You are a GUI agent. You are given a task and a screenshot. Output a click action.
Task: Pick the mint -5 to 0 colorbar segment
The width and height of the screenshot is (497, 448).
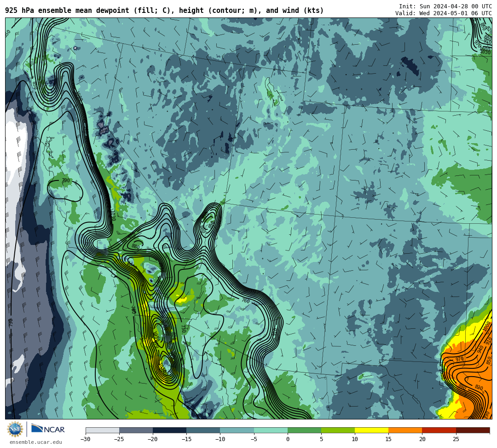pos(271,430)
